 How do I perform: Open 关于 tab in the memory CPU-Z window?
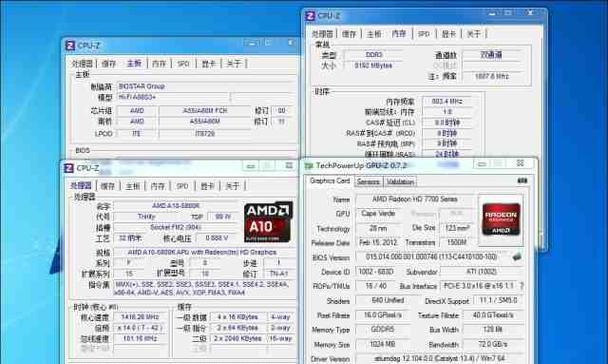pyautogui.click(x=473, y=34)
